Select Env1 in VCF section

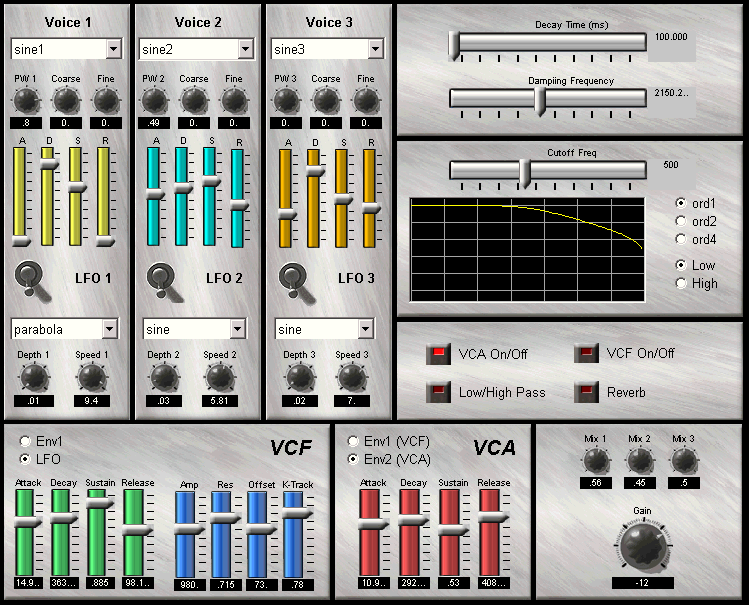pos(25,441)
